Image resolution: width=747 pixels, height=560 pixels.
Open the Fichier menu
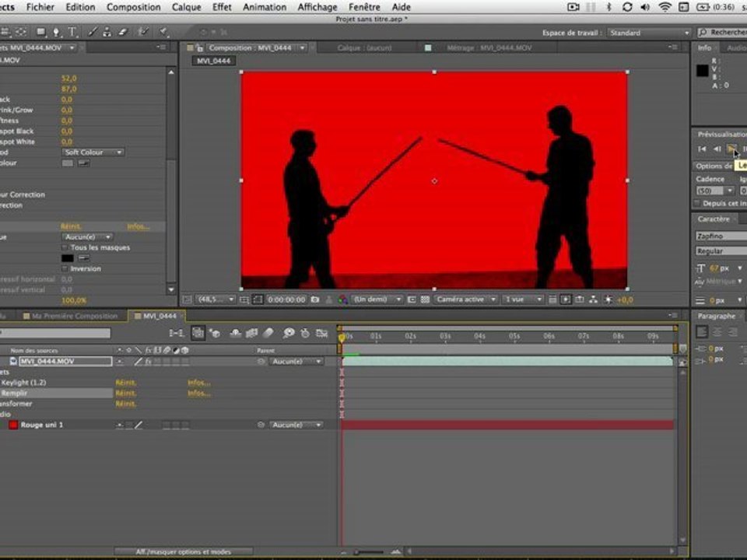click(x=40, y=7)
